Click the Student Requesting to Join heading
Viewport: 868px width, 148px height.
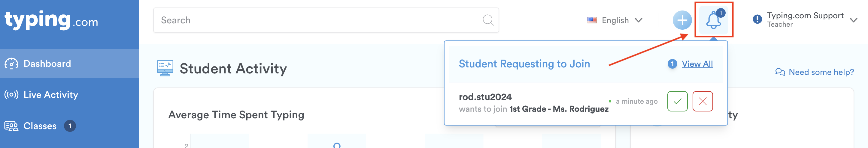(x=524, y=64)
